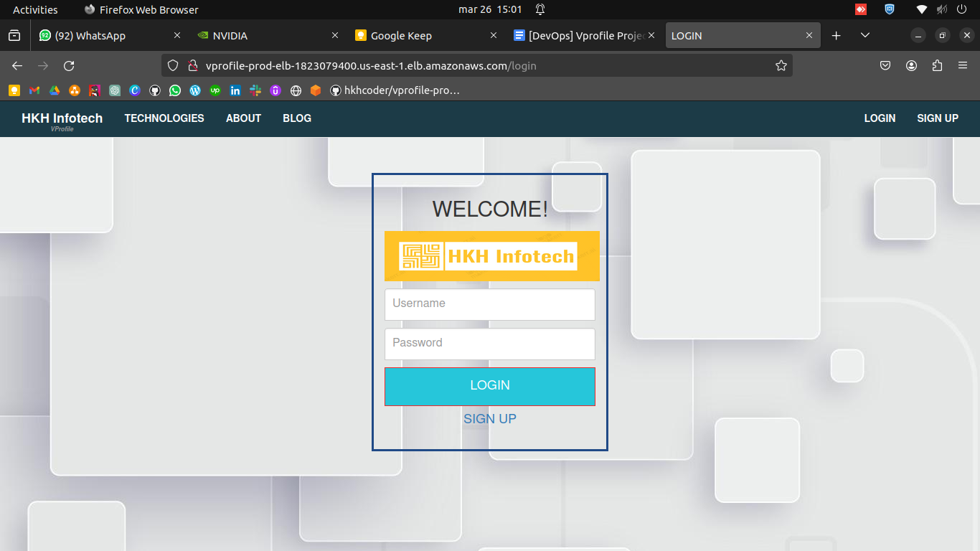The height and width of the screenshot is (551, 980).
Task: Switch to the (92) WhatsApp tab
Action: 110,35
